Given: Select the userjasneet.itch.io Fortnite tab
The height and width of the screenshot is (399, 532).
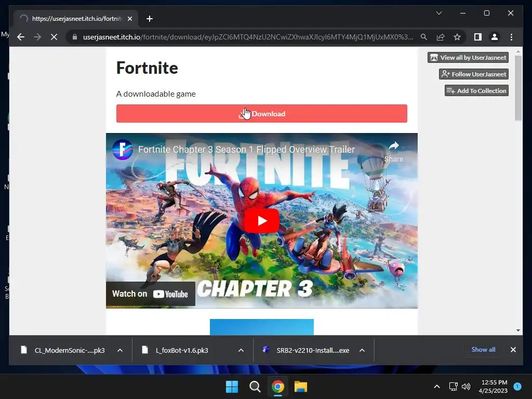Looking at the screenshot, I should [76, 19].
